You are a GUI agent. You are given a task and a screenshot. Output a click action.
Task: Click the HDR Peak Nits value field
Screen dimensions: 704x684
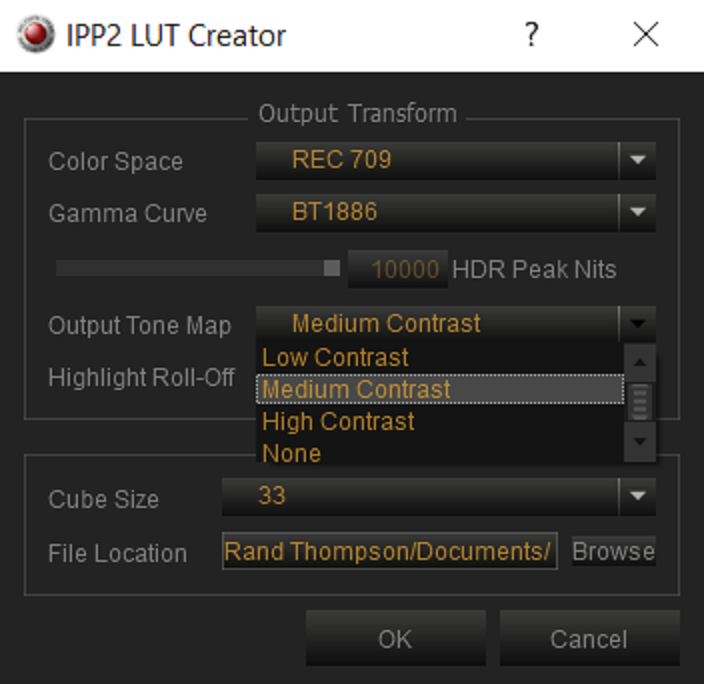click(398, 269)
